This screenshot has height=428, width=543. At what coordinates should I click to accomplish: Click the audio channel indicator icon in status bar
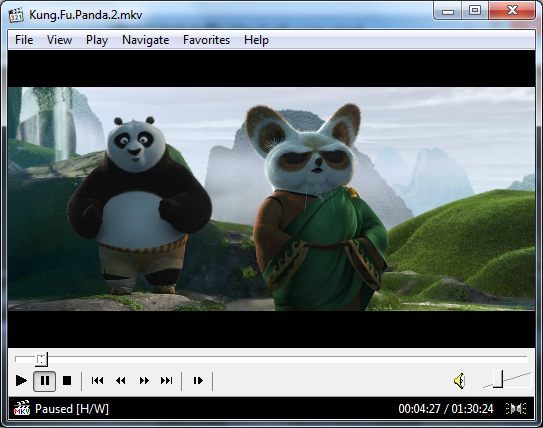click(x=516, y=409)
